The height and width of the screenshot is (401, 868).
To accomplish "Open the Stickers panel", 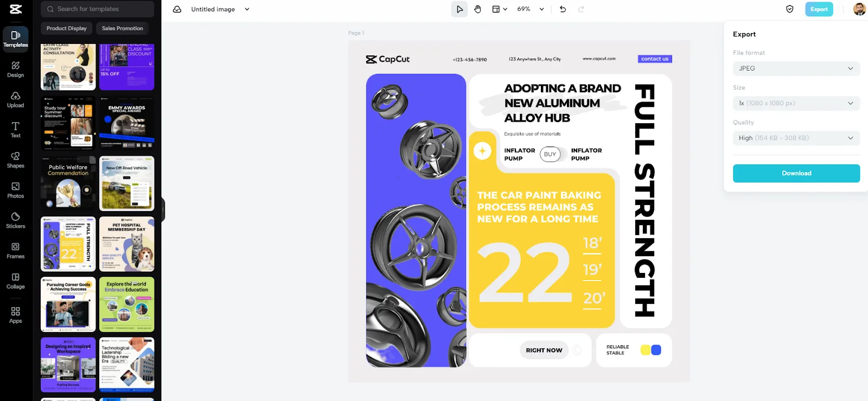I will click(x=15, y=220).
